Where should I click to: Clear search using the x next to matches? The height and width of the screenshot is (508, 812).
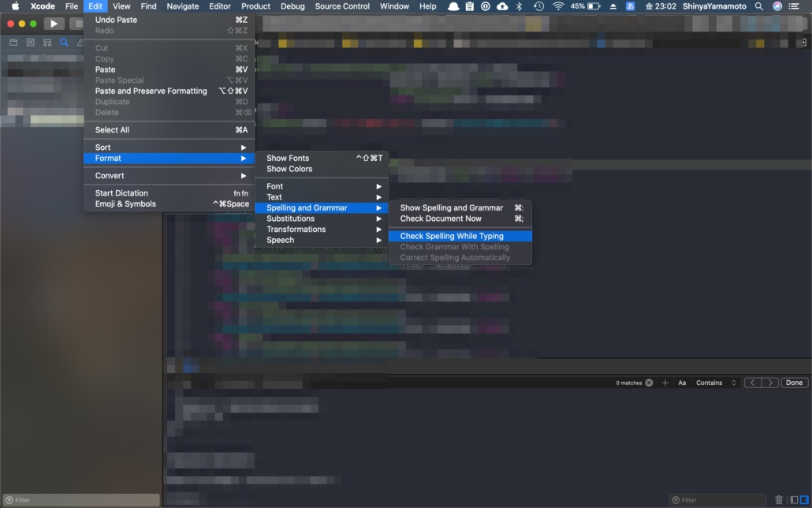tap(649, 383)
